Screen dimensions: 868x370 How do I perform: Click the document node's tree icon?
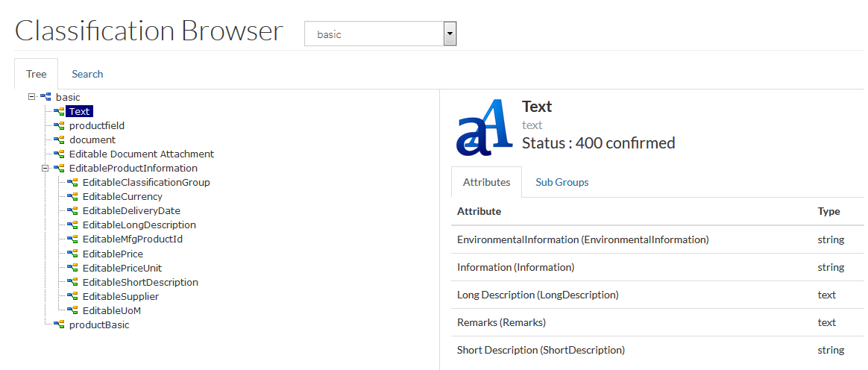59,139
